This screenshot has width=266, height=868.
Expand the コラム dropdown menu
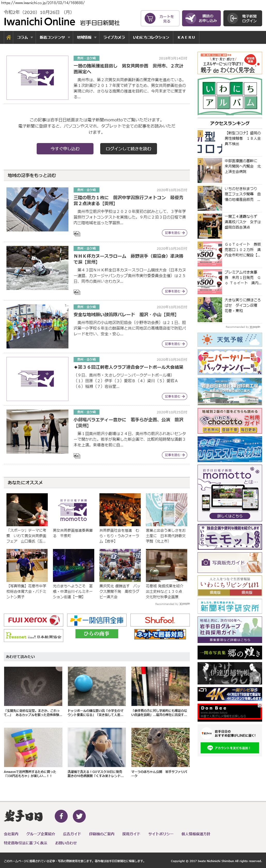25,37
